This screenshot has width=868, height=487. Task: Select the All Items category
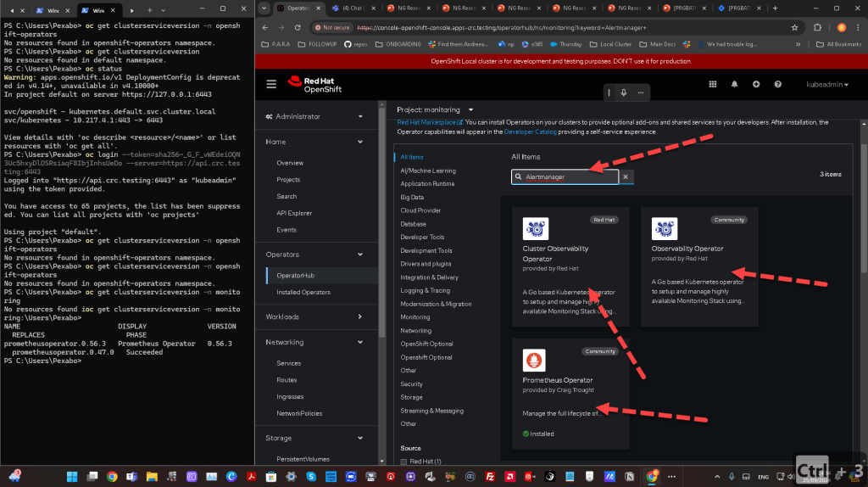click(x=412, y=157)
